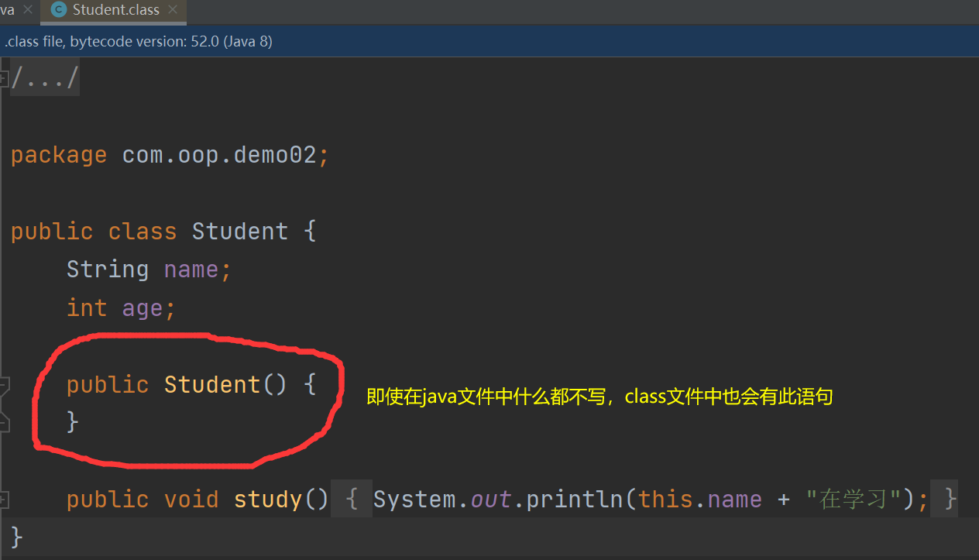Click the void keyword

(x=191, y=499)
